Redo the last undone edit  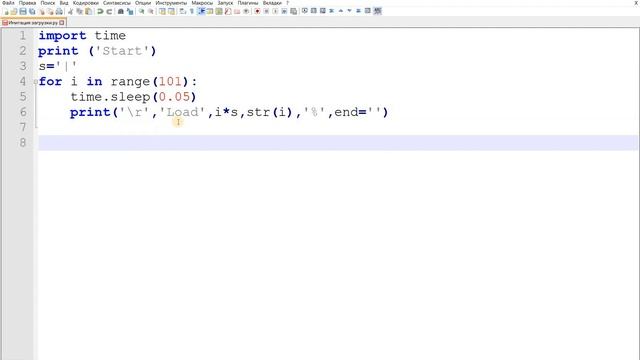109,11
